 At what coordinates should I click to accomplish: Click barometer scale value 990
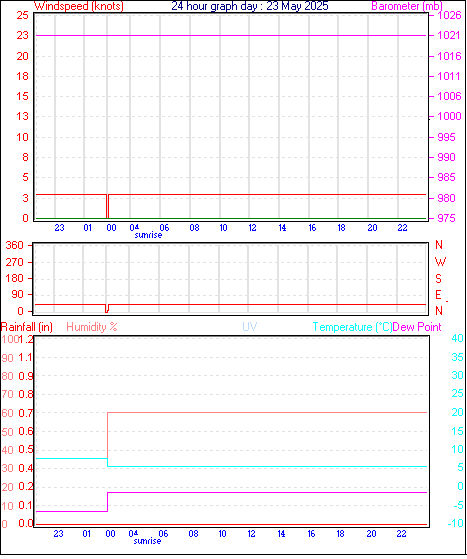click(x=446, y=157)
